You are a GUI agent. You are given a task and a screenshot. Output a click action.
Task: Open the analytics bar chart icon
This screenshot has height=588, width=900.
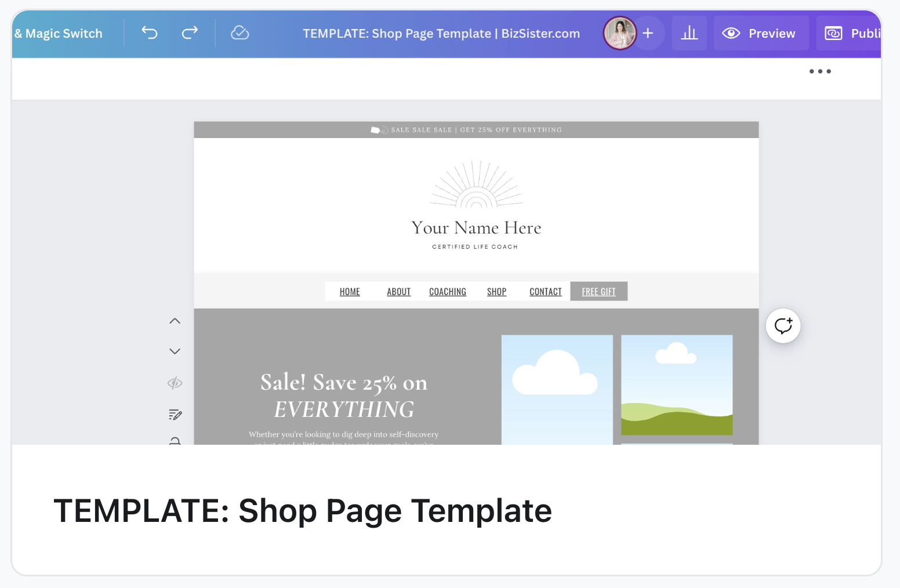click(689, 33)
